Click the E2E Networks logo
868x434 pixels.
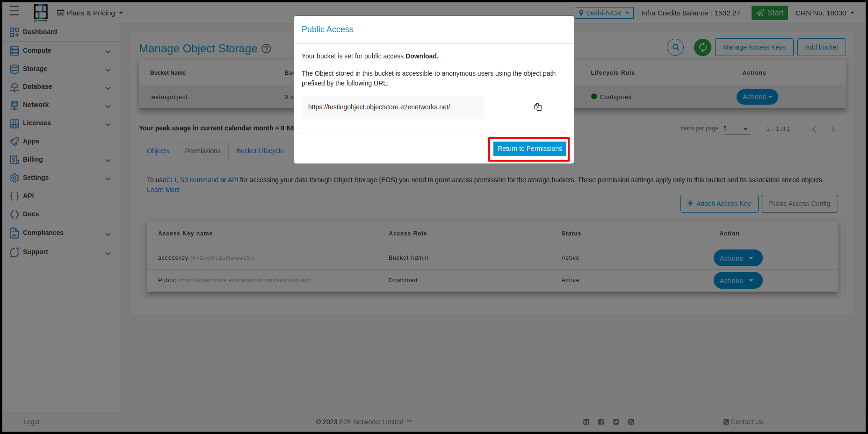(41, 13)
